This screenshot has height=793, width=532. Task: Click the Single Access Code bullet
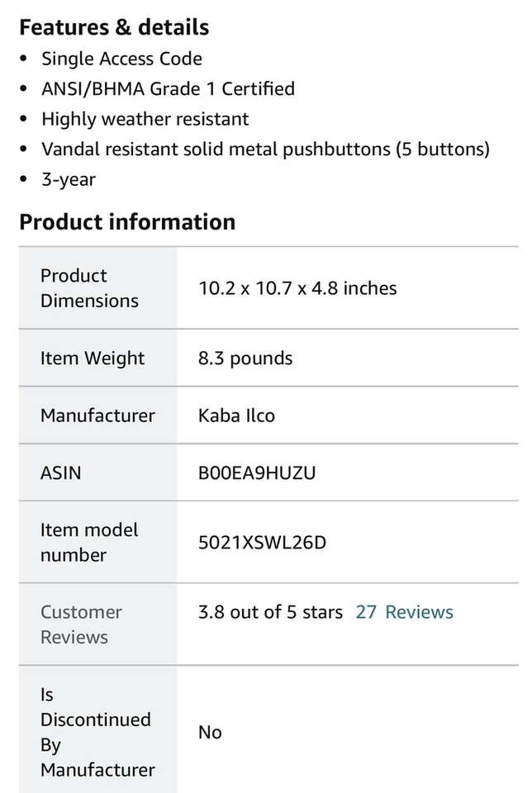[x=121, y=59]
